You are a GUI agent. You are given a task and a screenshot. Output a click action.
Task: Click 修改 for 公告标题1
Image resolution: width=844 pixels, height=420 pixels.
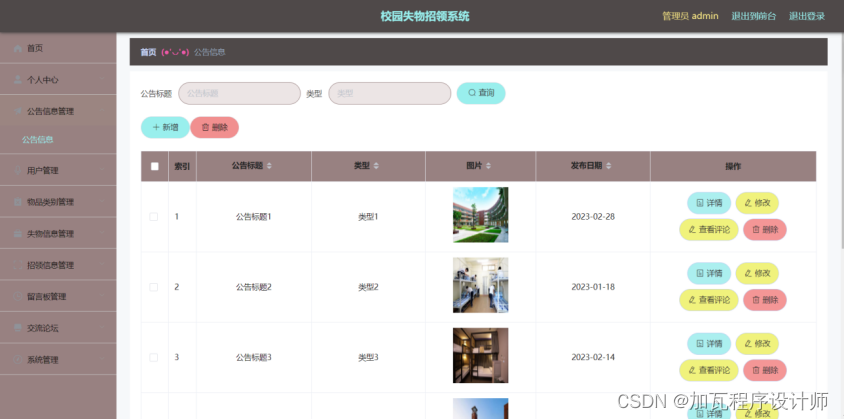757,203
